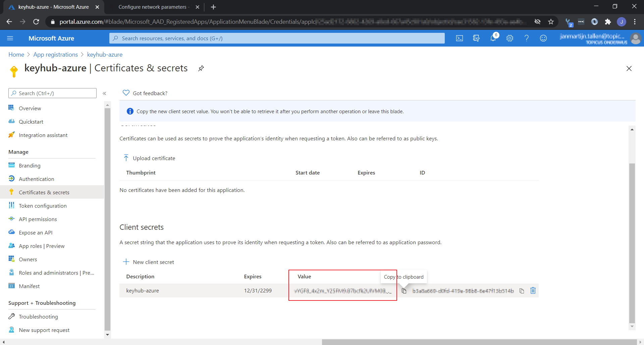Close the keyhub-azure blade
Screen dimensions: 644x345
point(629,68)
